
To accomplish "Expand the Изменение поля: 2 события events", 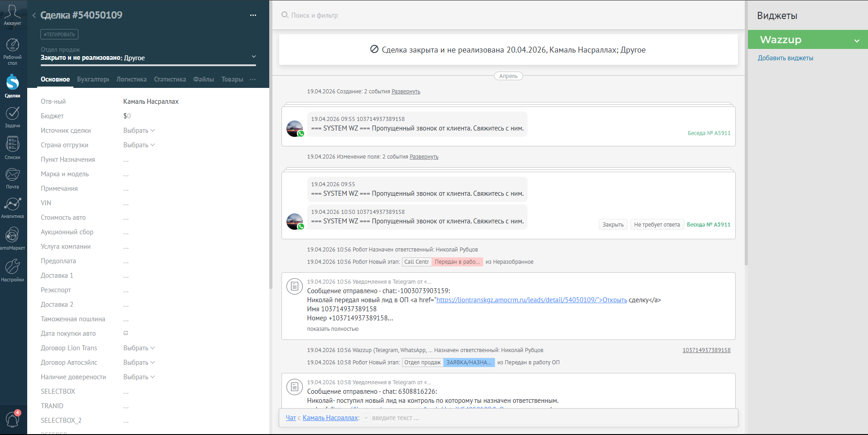I will pyautogui.click(x=424, y=157).
